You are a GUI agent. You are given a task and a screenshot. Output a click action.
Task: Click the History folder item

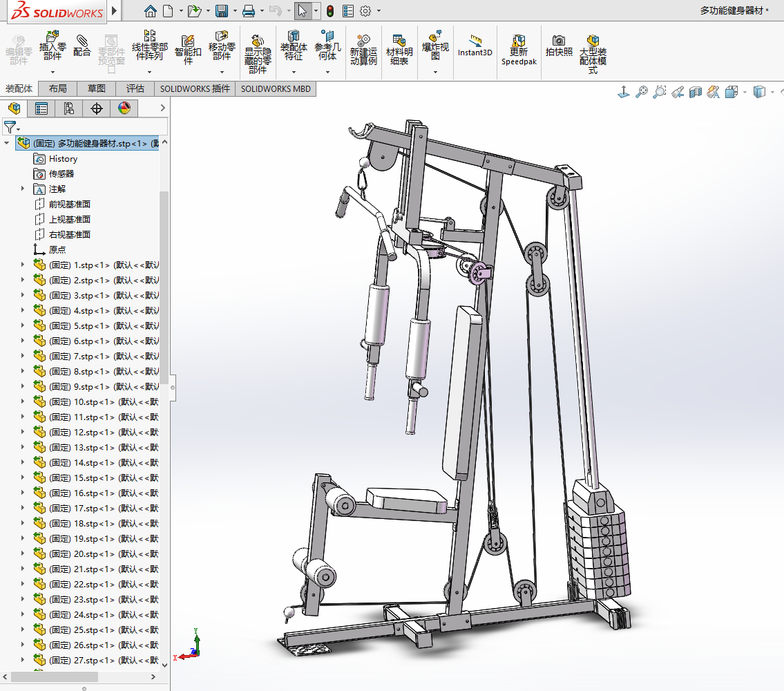pyautogui.click(x=63, y=158)
